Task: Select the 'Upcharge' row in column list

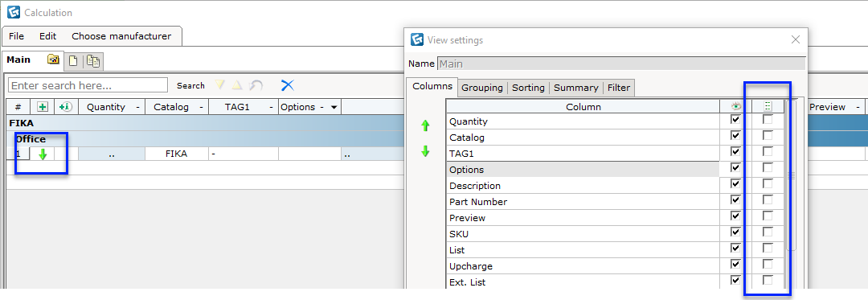Action: 583,266
